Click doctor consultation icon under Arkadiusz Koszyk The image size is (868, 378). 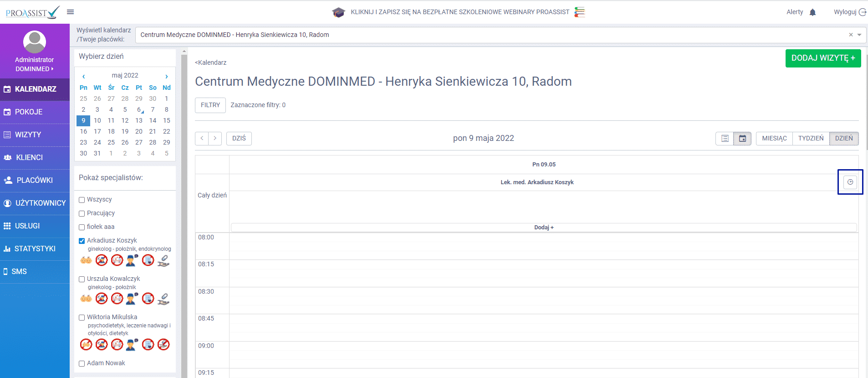click(x=132, y=260)
